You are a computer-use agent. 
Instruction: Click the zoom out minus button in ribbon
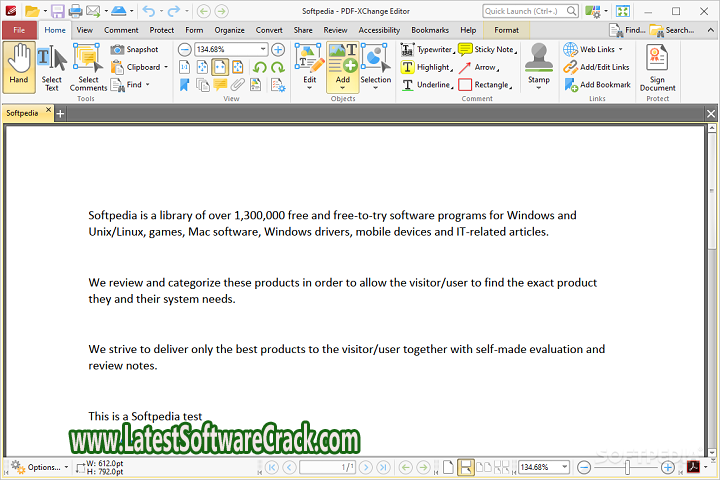coord(186,49)
